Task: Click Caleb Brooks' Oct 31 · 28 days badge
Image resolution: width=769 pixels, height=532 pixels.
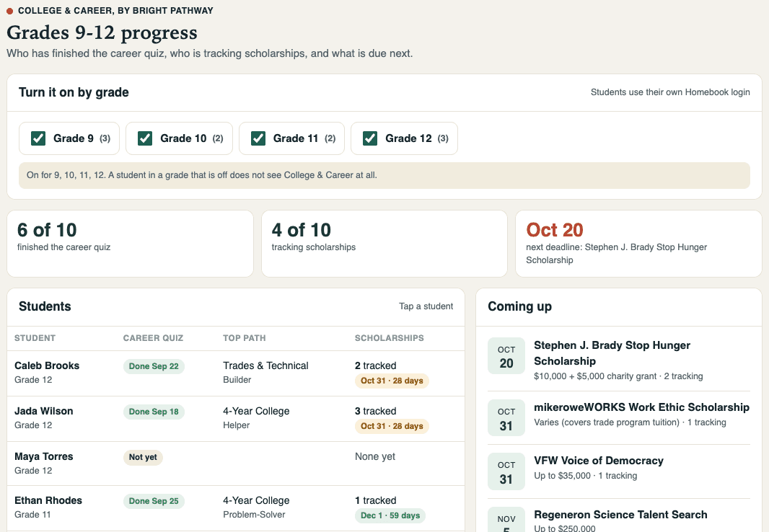Action: 392,381
